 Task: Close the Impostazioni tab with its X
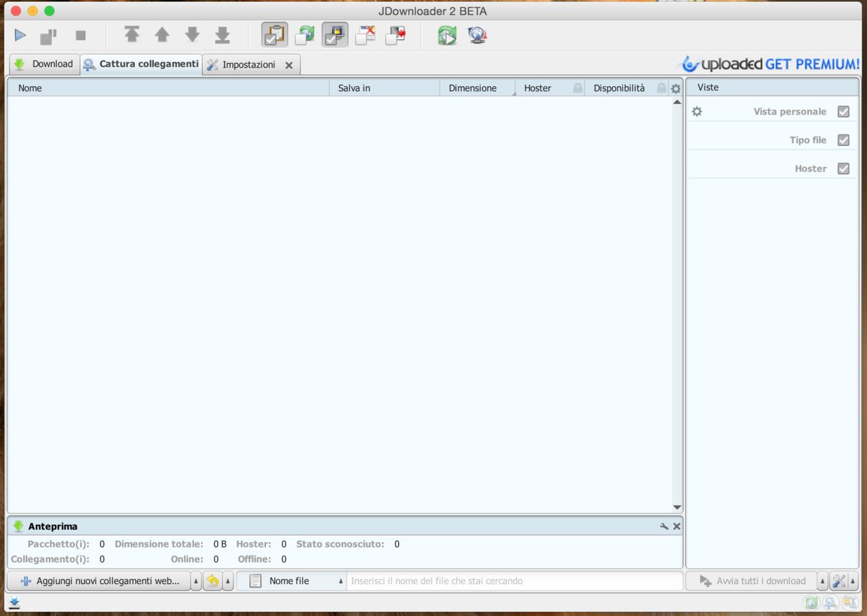pos(289,65)
